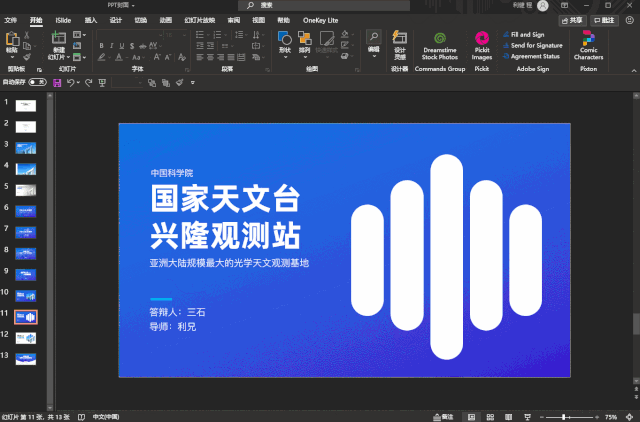
Task: Expand the Paste options dropdown arrow
Action: (12, 57)
